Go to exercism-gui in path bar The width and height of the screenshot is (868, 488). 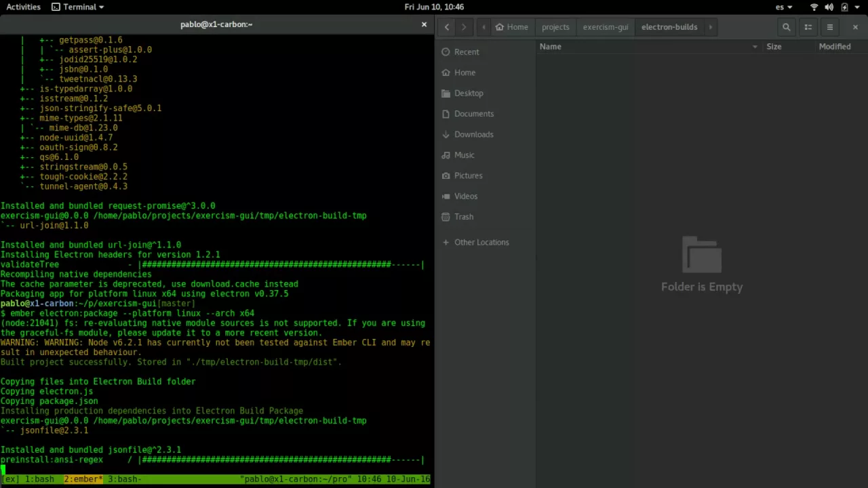pos(606,27)
